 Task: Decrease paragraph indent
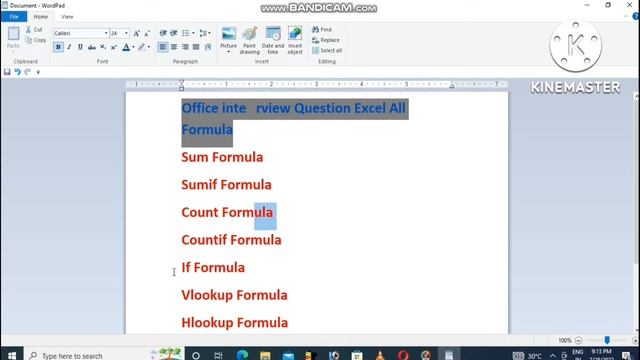click(x=163, y=33)
